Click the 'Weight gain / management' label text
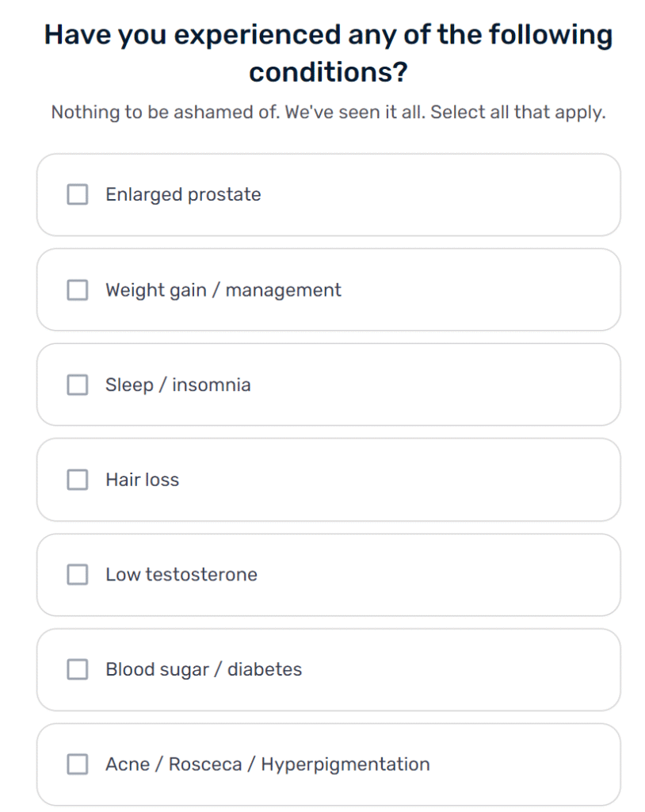The width and height of the screenshot is (645, 812). point(223,290)
